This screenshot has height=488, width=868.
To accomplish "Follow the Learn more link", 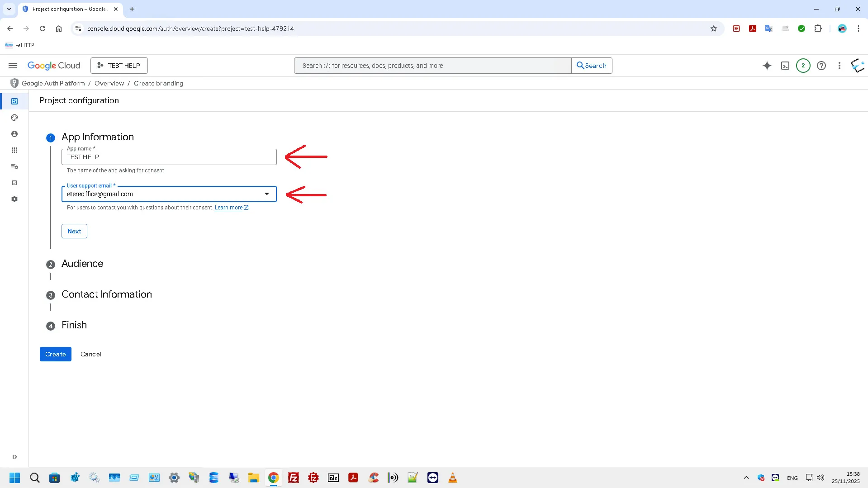I will [x=228, y=208].
